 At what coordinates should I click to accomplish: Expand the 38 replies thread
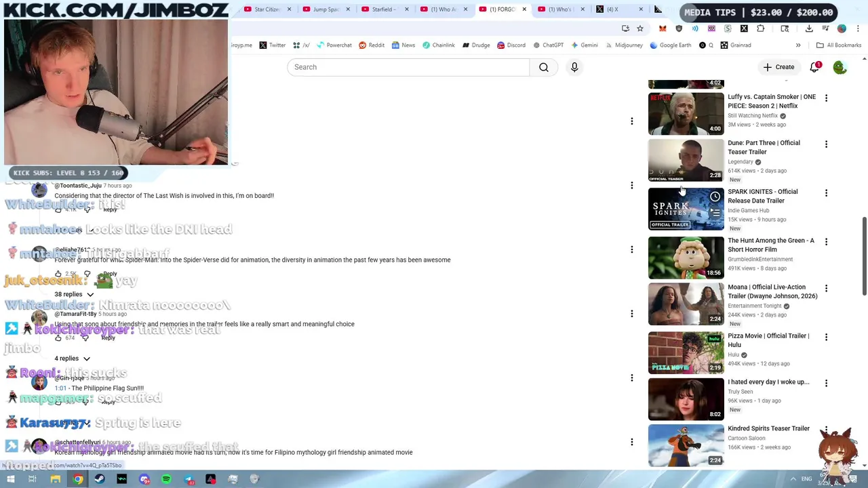(74, 294)
